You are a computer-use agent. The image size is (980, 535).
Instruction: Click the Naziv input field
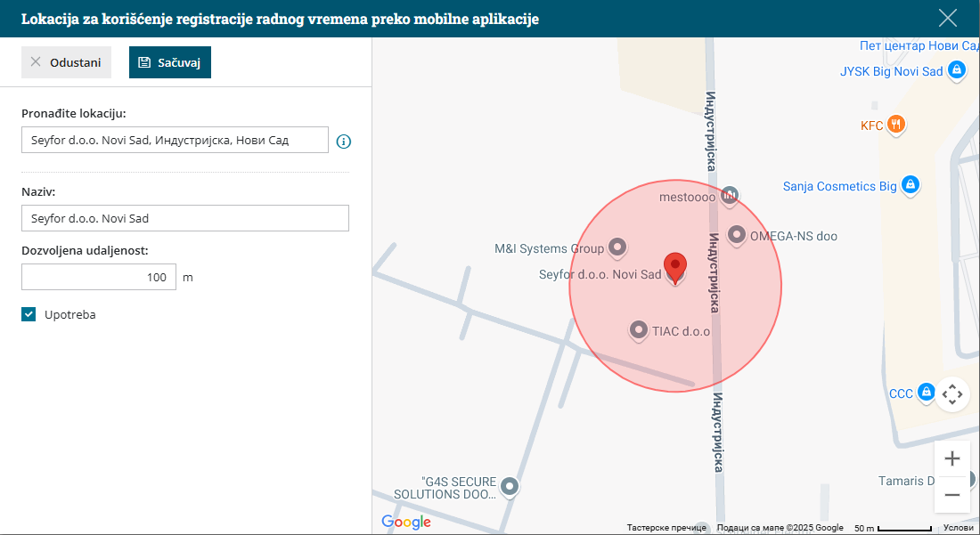185,218
